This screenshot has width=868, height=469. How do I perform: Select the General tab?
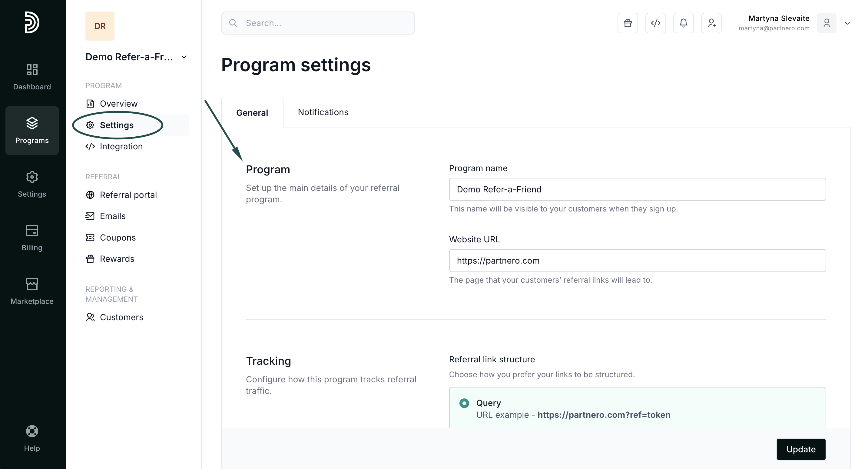pos(252,113)
